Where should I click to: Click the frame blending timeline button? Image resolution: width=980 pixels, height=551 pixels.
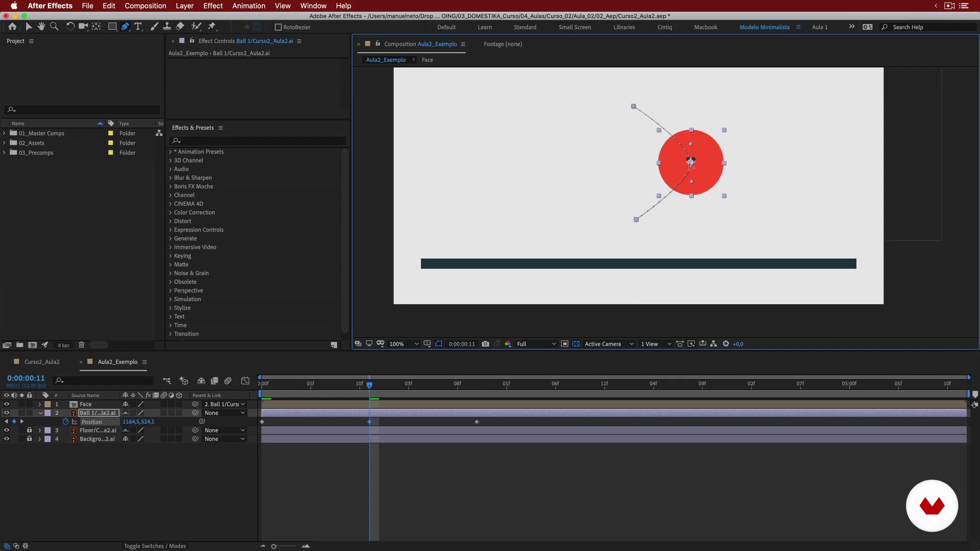tap(215, 381)
